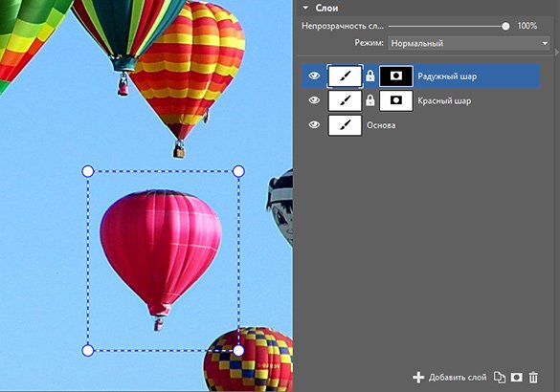Select the Основа layer name
Image resolution: width=560 pixels, height=392 pixels.
[x=381, y=125]
